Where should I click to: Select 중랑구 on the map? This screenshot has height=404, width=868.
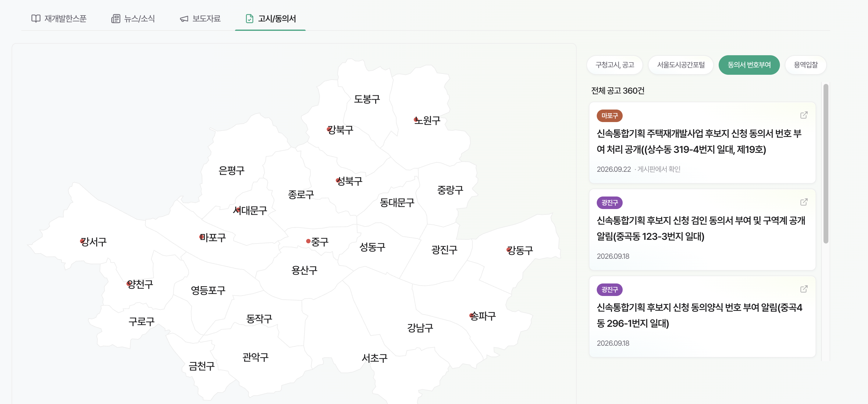pyautogui.click(x=450, y=190)
